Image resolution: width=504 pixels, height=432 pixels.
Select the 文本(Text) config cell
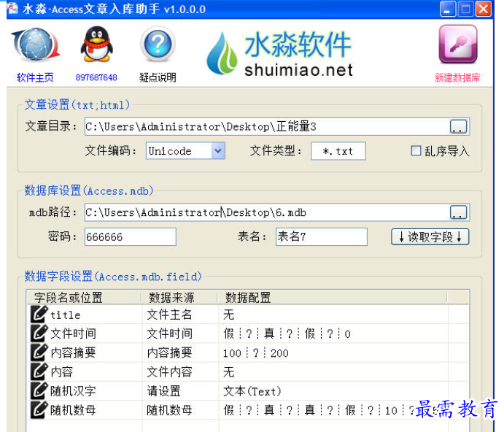pos(252,391)
